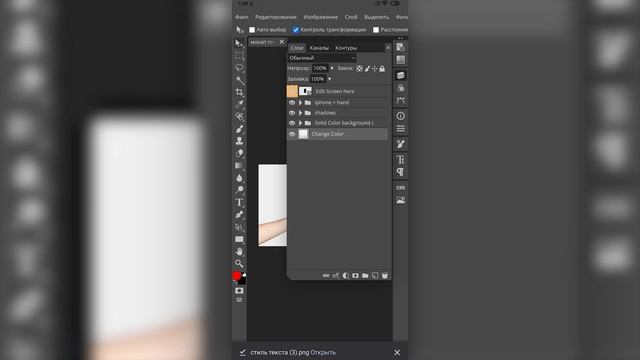Open the History panel from the sidebar
Screen dimensions: 640x360
click(x=400, y=47)
